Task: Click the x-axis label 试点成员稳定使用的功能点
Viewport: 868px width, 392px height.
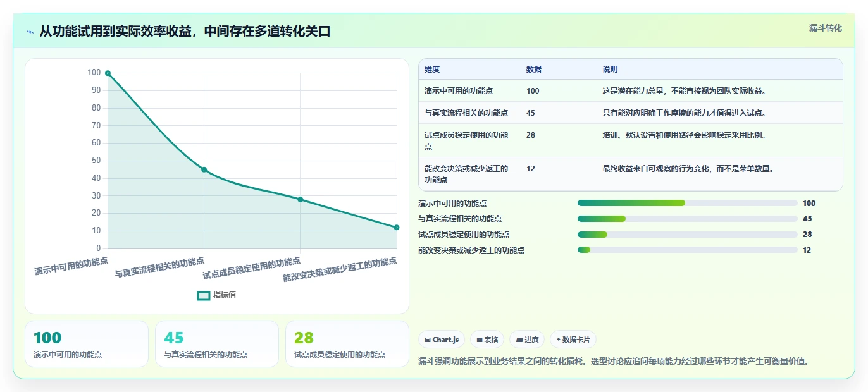Action: point(252,269)
